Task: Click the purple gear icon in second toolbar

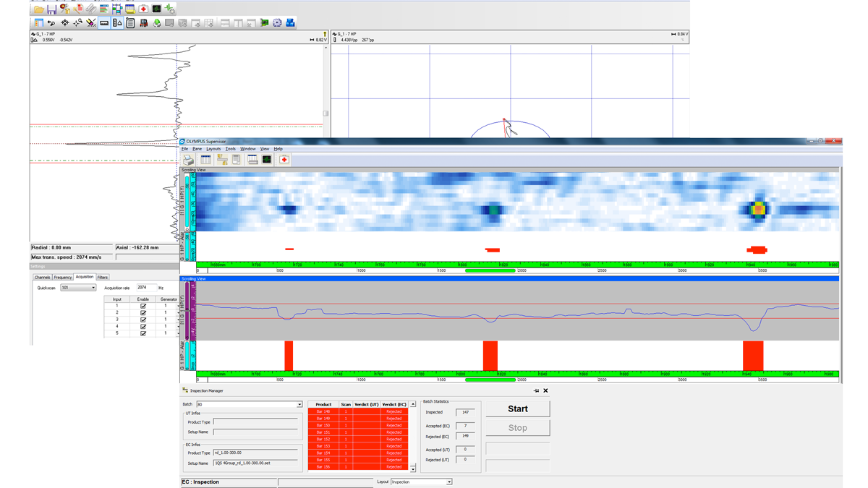Action: (x=277, y=23)
